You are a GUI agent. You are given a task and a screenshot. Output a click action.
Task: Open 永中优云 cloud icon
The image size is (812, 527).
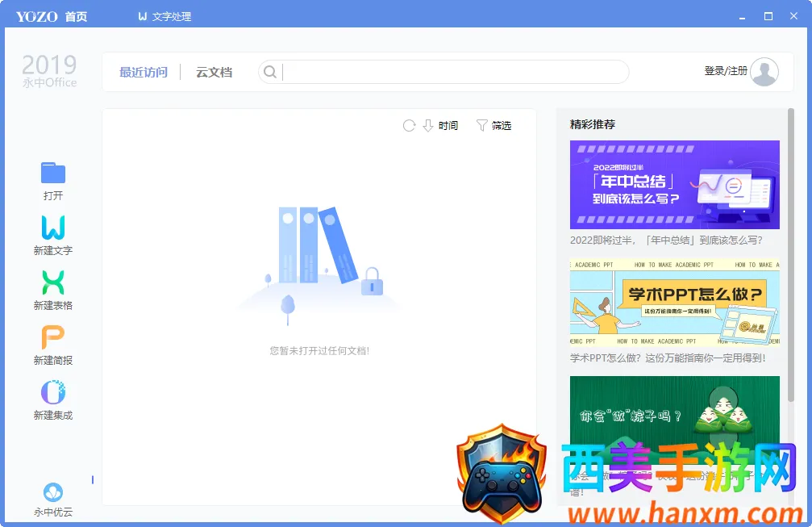[x=53, y=492]
